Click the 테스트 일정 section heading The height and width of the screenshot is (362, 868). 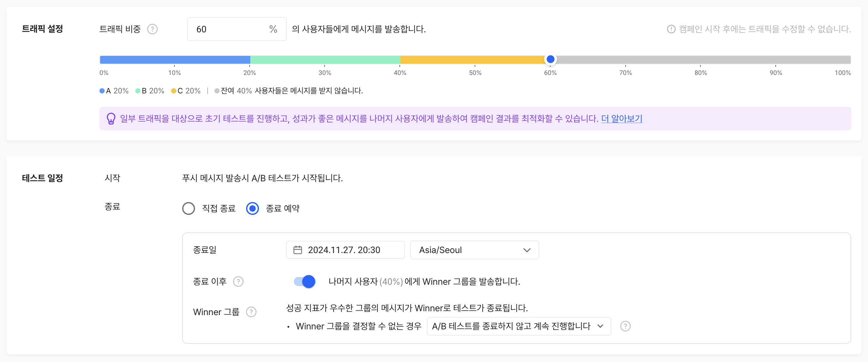(x=42, y=178)
